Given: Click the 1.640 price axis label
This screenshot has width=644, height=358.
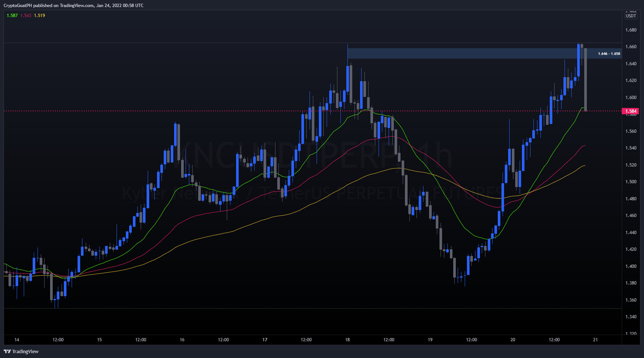Looking at the screenshot, I should coord(631,64).
